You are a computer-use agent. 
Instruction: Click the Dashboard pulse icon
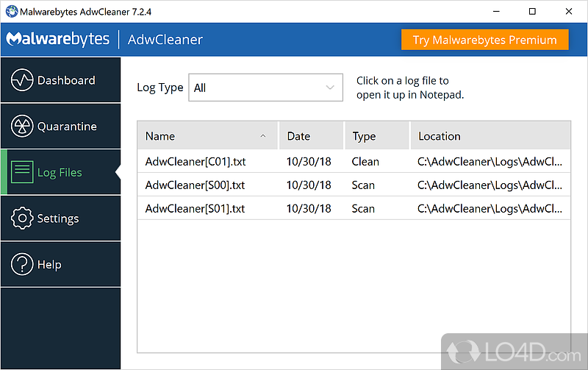pyautogui.click(x=23, y=80)
